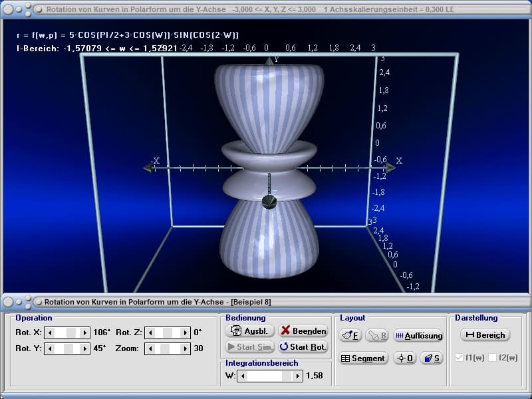Click the W value 1,58
Screen dimensions: 532x399
[x=315, y=376]
